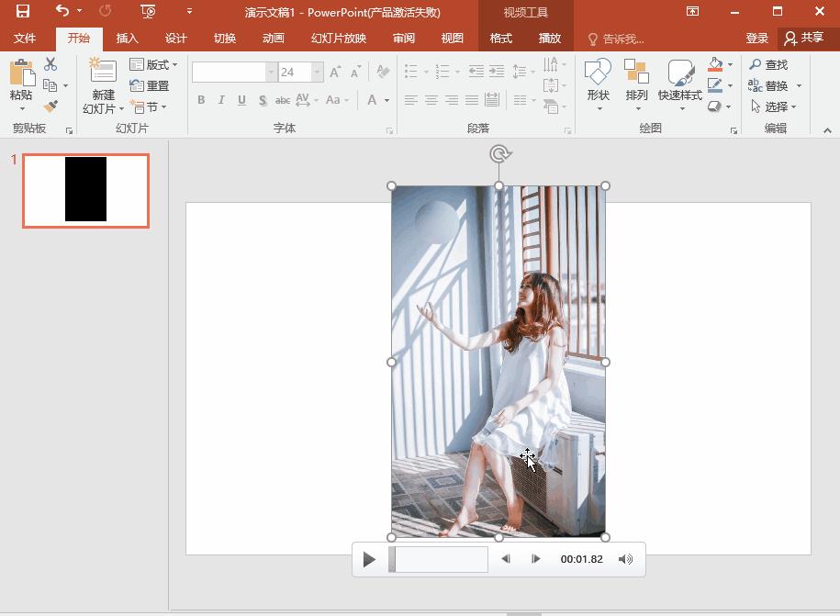Click the Undo arrow icon
This screenshot has height=616, width=840.
click(x=62, y=12)
